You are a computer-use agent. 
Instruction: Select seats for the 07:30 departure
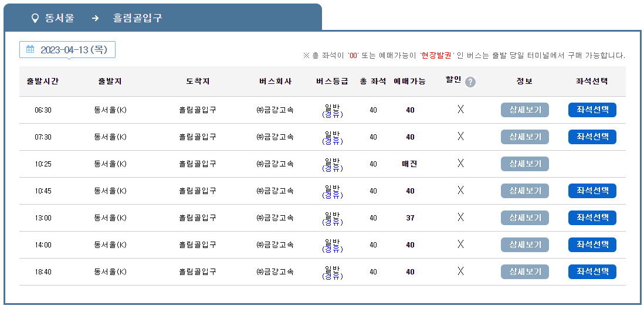coord(592,137)
